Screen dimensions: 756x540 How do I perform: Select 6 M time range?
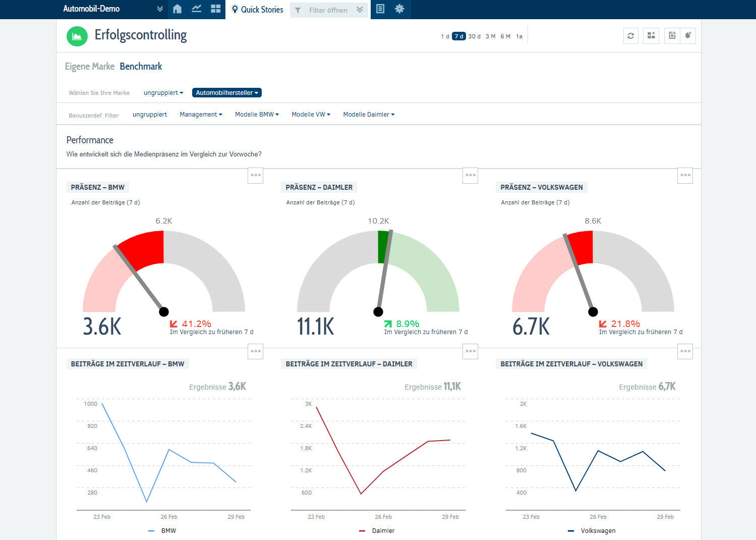[x=505, y=36]
